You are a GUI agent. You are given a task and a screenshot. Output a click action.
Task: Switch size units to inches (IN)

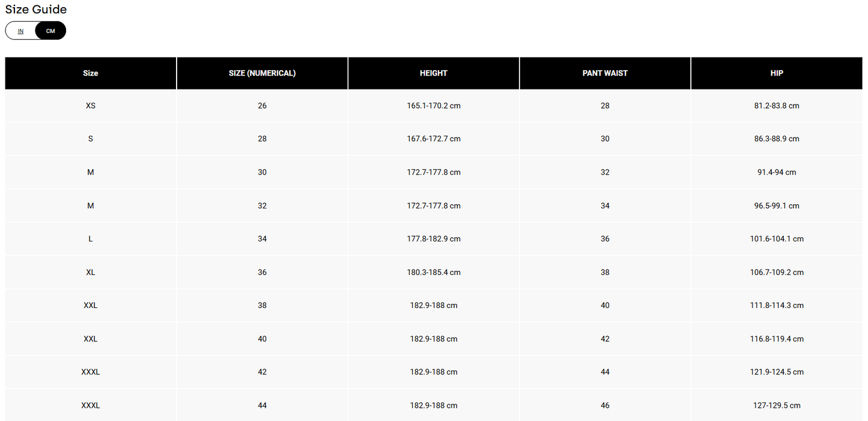(x=20, y=31)
